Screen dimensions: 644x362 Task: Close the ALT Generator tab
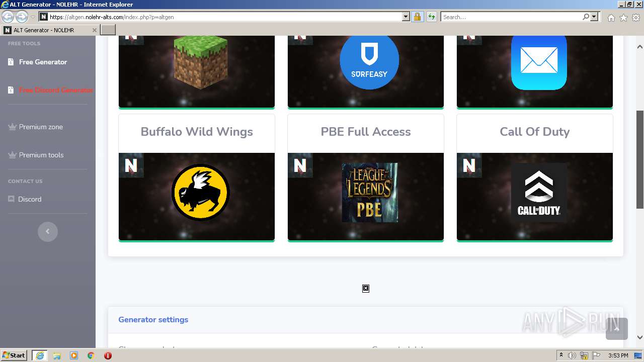click(x=94, y=30)
